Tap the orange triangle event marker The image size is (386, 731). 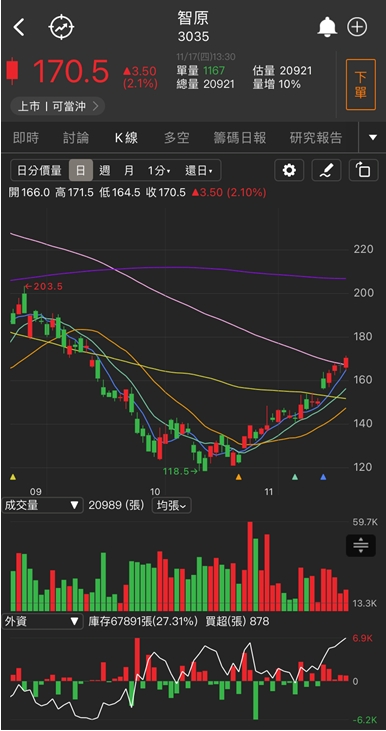pyautogui.click(x=239, y=477)
